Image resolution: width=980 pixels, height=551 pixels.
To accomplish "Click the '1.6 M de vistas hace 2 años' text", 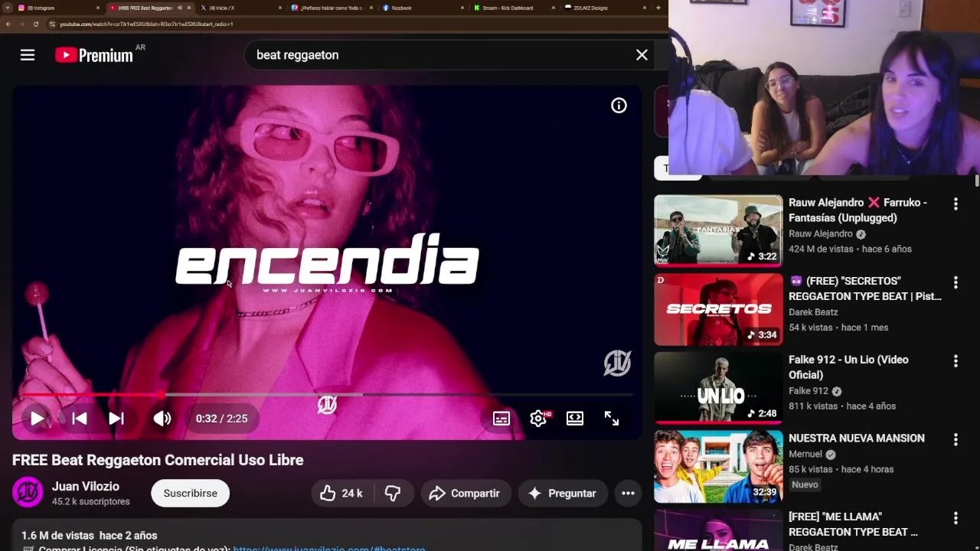I will [90, 536].
